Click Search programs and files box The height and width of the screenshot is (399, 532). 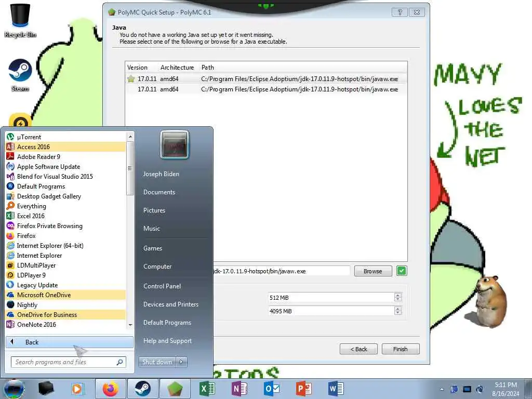click(x=69, y=362)
